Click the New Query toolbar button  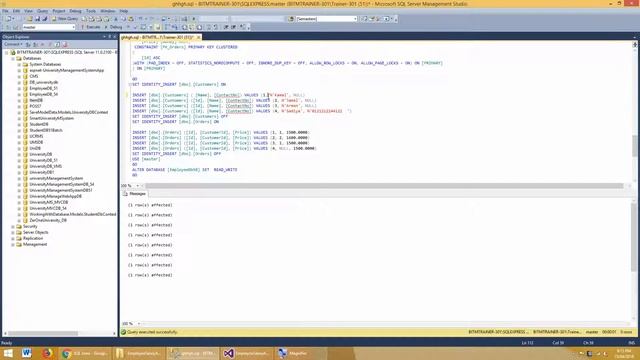[65, 19]
